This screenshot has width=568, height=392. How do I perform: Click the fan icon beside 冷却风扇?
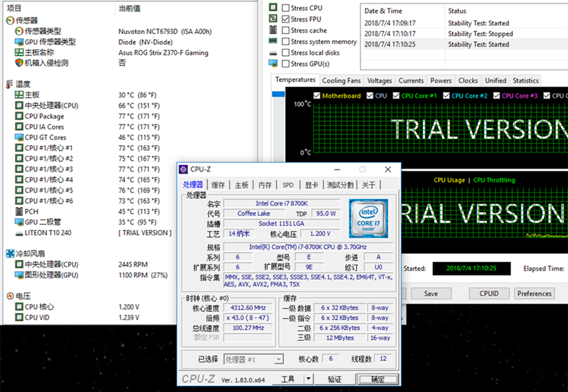click(10, 254)
